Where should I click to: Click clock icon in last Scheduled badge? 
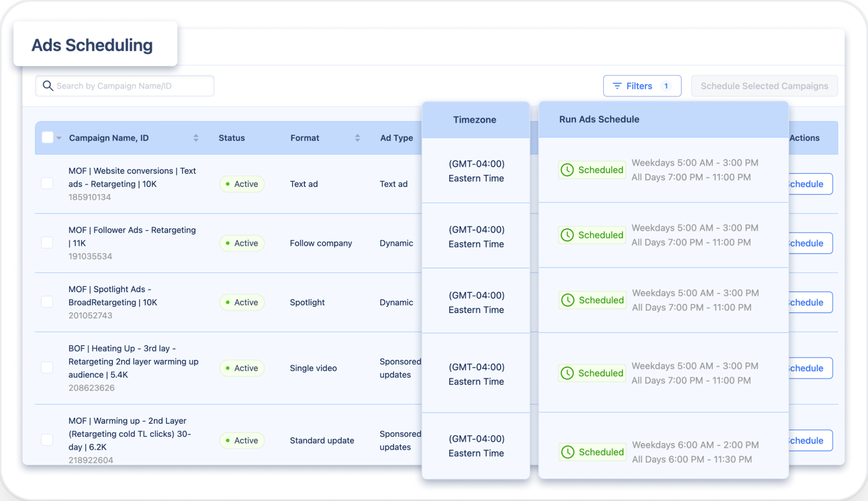568,452
